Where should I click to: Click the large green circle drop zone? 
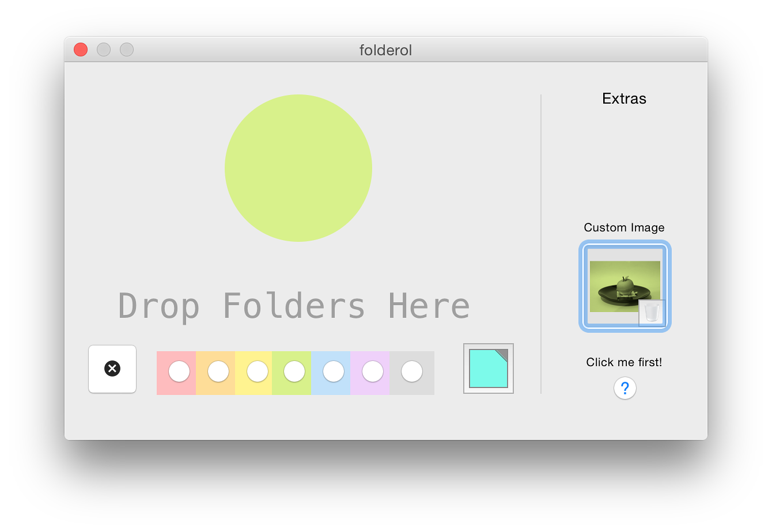(298, 168)
